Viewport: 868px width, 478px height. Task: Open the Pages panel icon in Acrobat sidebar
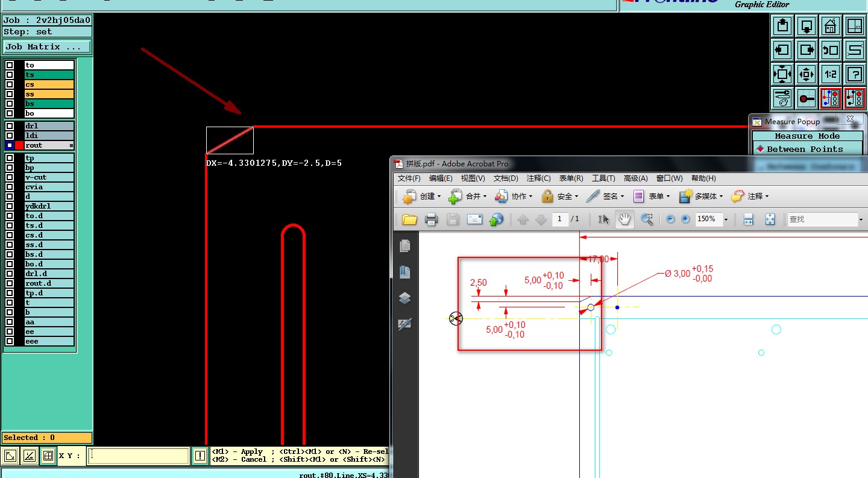tap(405, 245)
